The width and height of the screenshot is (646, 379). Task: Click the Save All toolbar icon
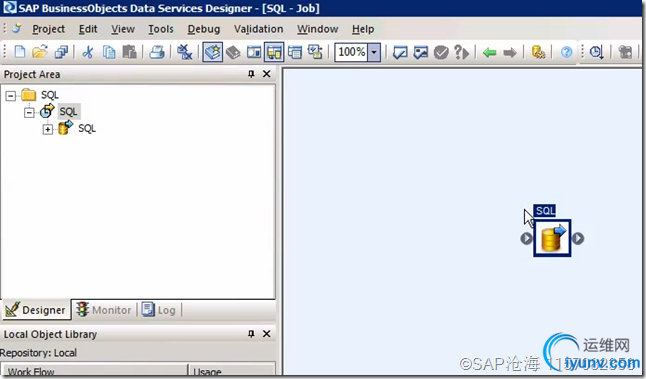(61, 52)
